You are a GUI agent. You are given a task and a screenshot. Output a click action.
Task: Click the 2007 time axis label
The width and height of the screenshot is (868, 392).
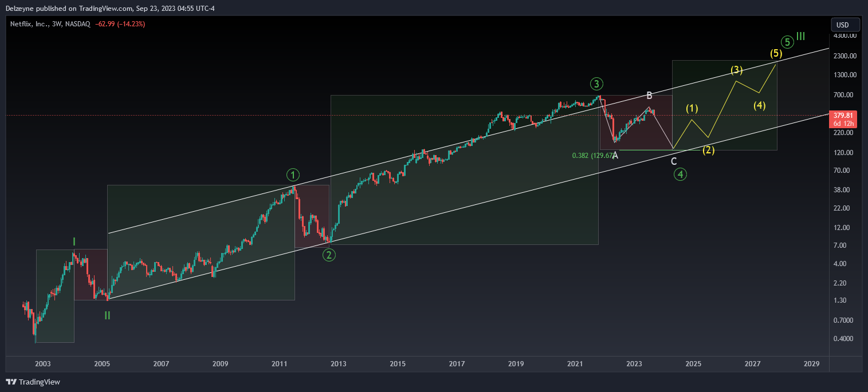[162, 364]
